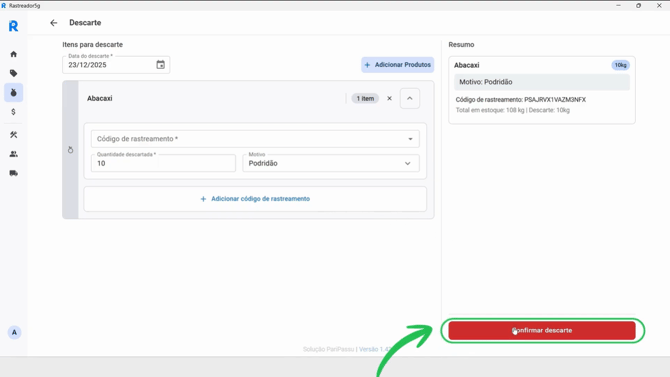This screenshot has width=670, height=377.
Task: Minimize the Rastreador5g window
Action: (618, 6)
